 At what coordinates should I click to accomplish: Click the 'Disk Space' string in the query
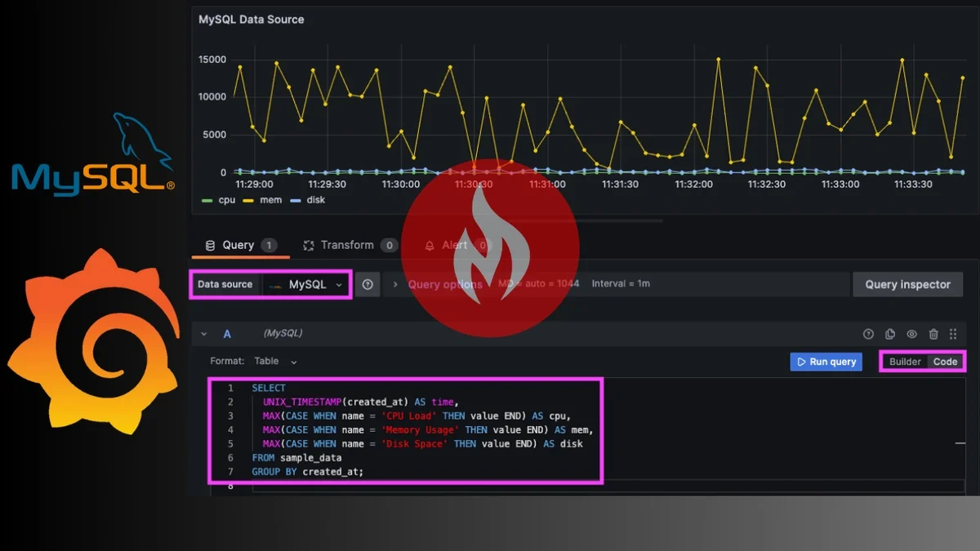click(415, 444)
